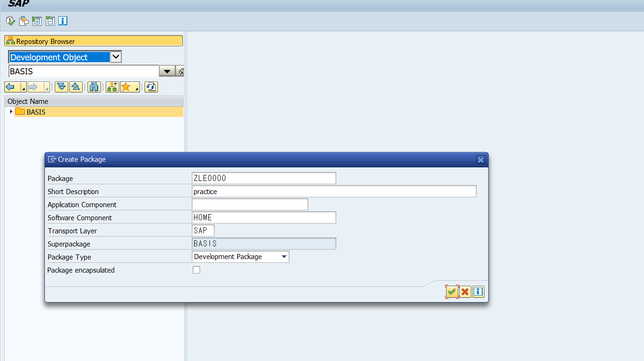Click the favorites star icon

126,87
